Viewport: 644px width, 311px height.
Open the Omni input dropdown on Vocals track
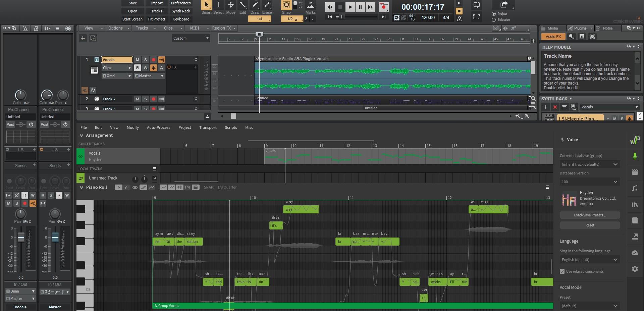point(117,76)
